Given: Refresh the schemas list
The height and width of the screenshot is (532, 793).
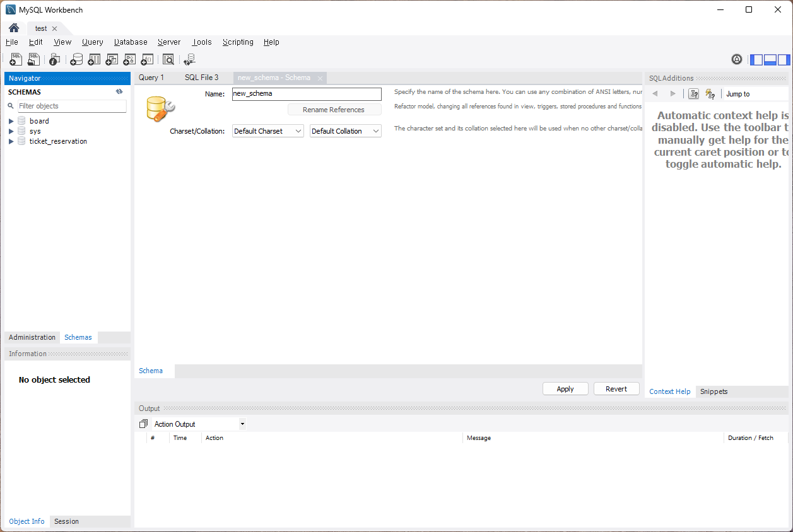Looking at the screenshot, I should tap(119, 91).
